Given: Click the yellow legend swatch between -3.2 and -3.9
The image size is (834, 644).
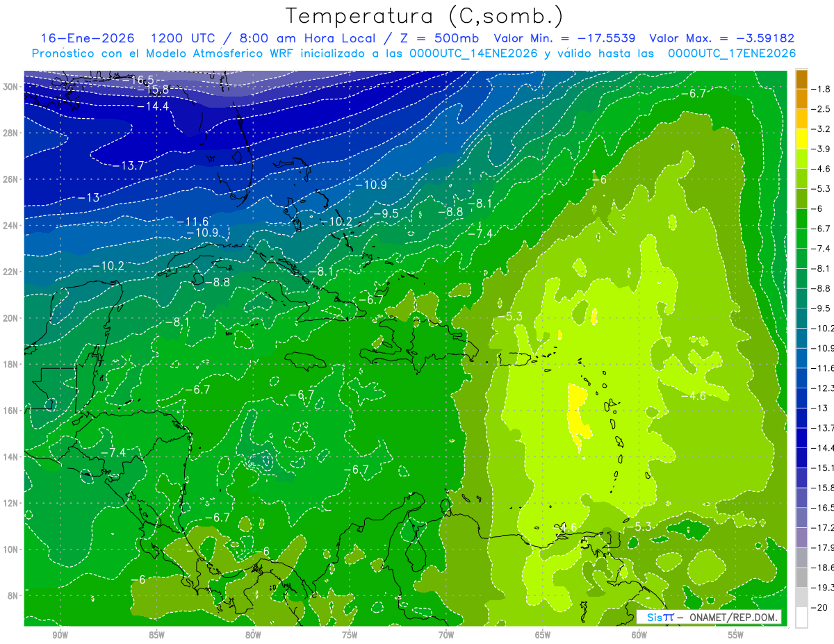Looking at the screenshot, I should point(801,138).
